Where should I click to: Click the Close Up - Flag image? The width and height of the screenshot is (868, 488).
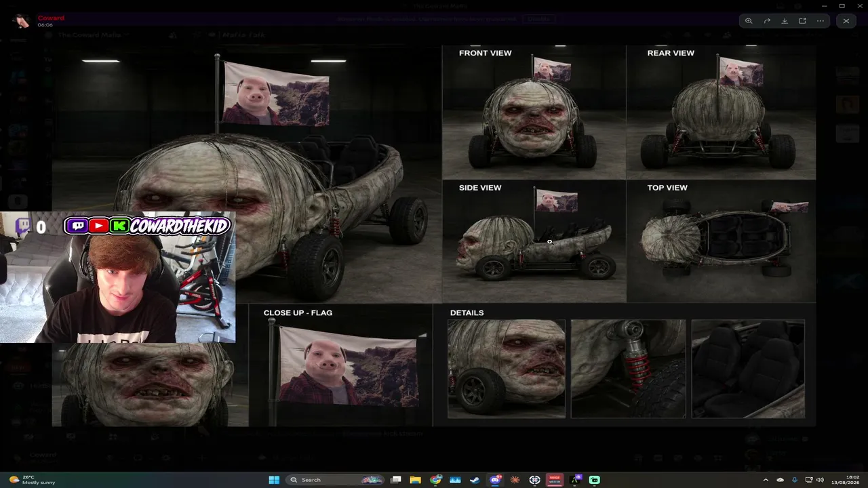[340, 365]
